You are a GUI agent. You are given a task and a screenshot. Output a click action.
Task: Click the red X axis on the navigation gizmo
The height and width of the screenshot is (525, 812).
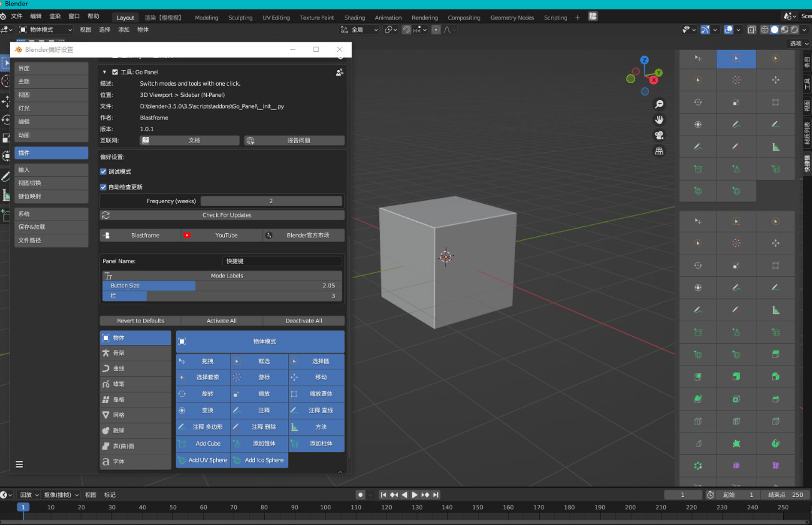coord(654,80)
